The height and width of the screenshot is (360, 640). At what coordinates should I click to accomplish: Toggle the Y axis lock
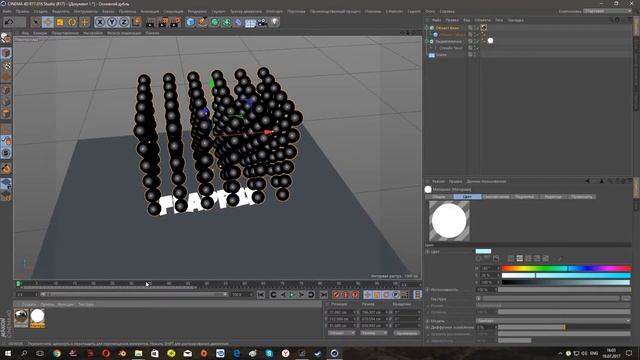coord(112,22)
